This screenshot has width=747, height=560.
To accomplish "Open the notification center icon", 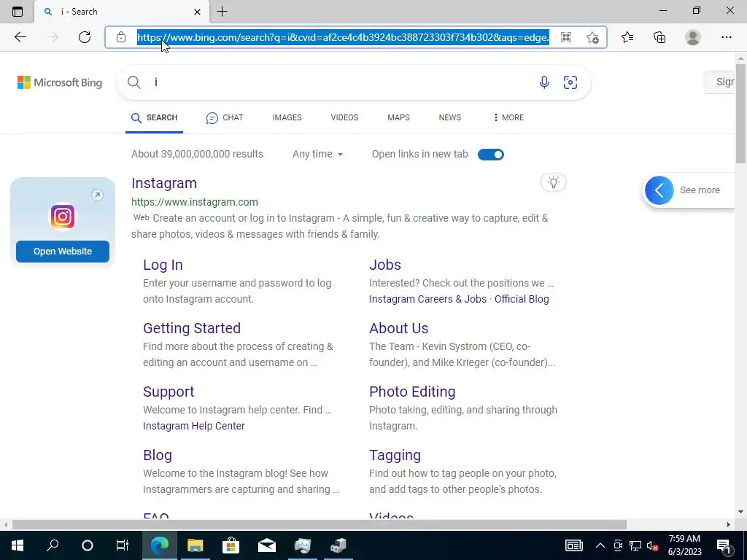I will click(724, 546).
